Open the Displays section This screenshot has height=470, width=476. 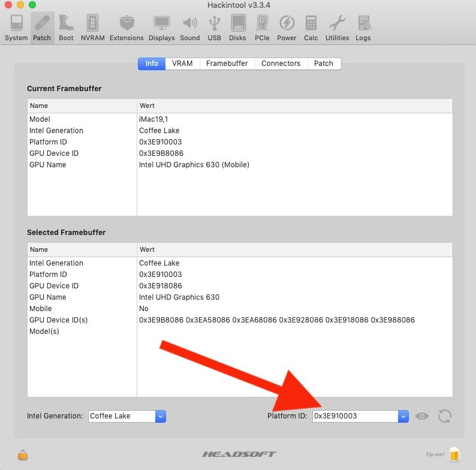161,28
